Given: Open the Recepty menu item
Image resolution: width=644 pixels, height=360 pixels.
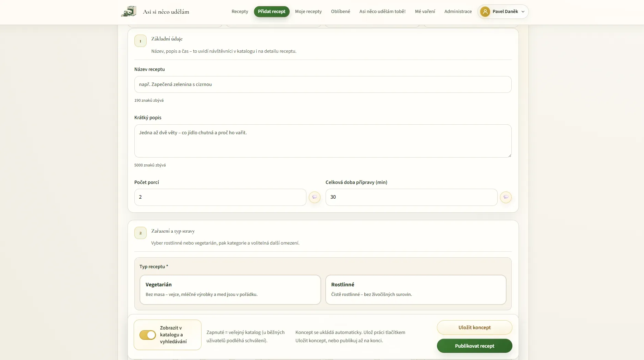Looking at the screenshot, I should click(x=240, y=12).
